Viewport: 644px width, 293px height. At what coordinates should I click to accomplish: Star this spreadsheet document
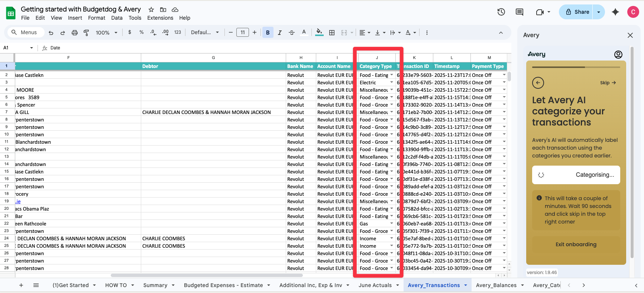[151, 9]
